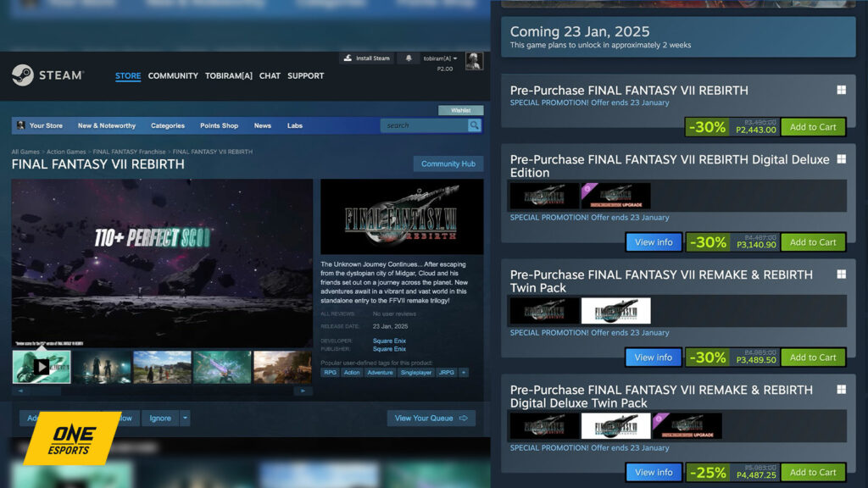Click the JRPG tag

(446, 373)
